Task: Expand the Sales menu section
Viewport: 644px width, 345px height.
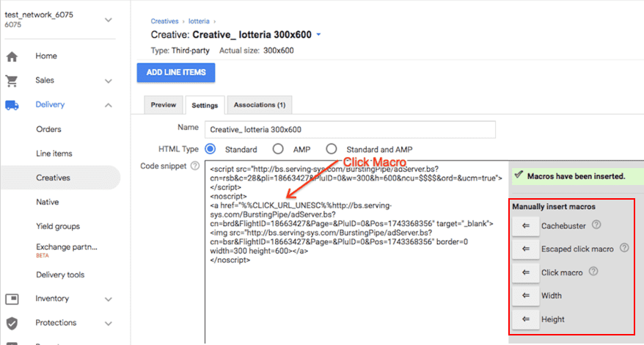Action: click(x=109, y=81)
